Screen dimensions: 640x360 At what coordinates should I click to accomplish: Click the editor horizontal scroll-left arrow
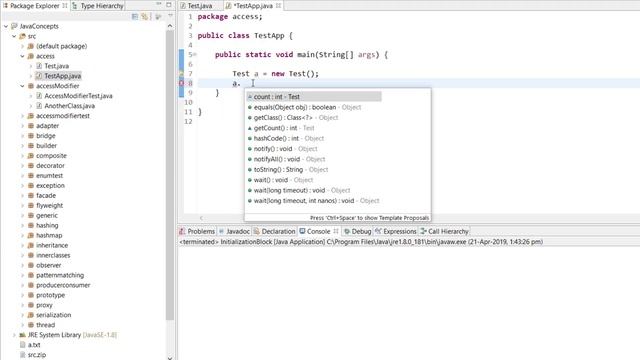[201, 218]
